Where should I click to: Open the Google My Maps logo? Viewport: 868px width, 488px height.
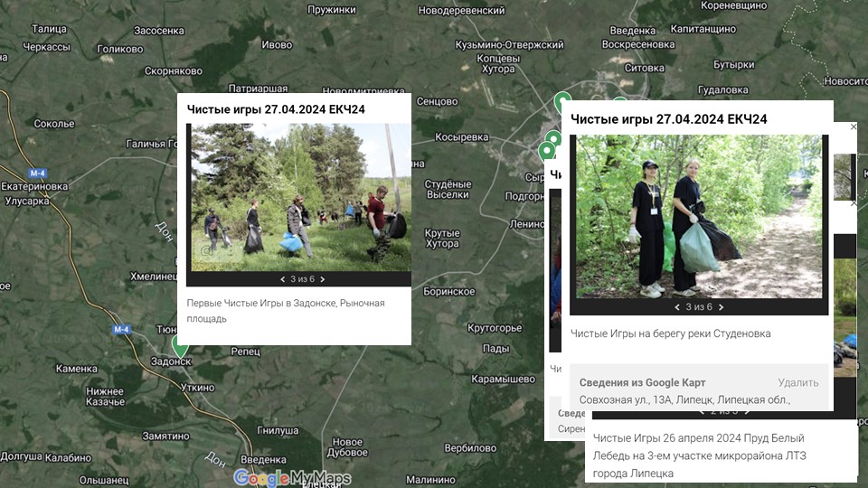click(292, 477)
